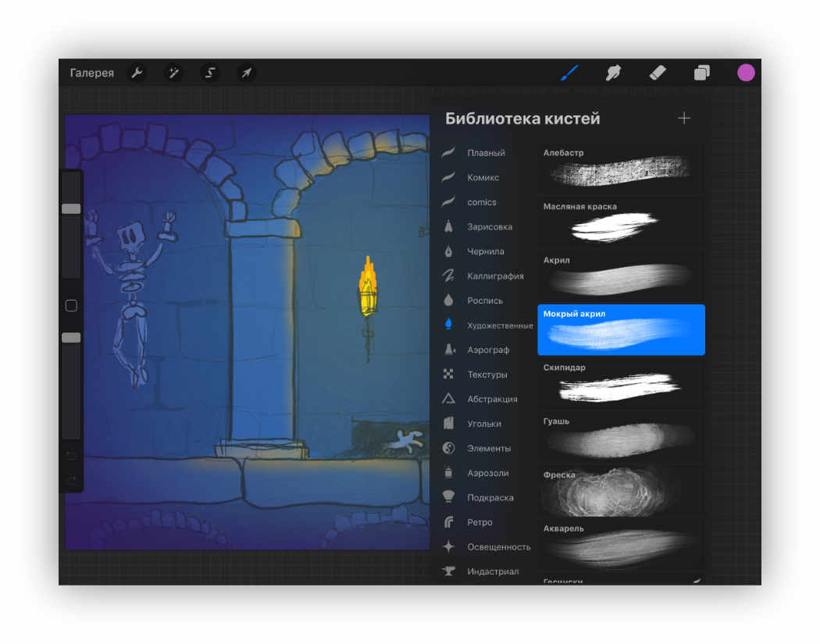Choose the Акварель brush
The image size is (820, 644).
[622, 545]
